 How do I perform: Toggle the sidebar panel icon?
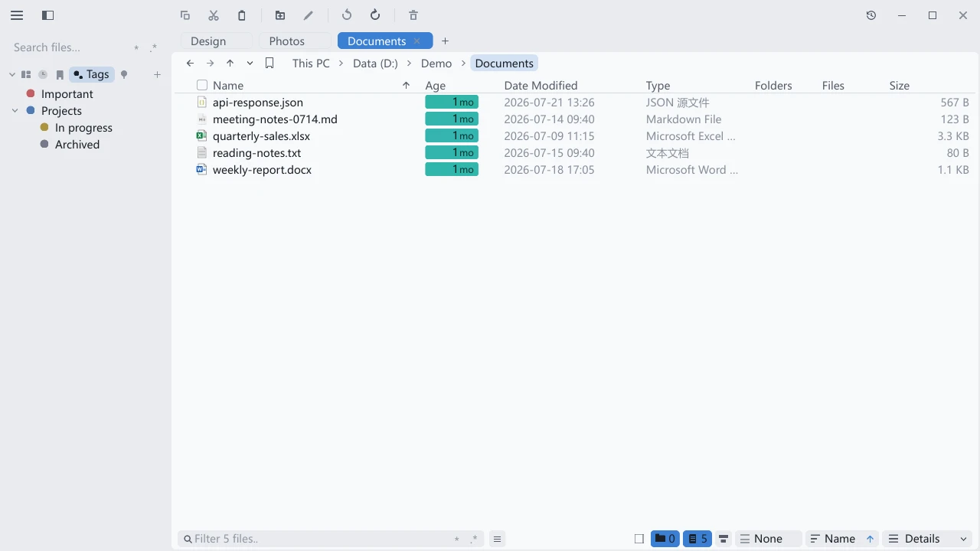click(x=47, y=15)
